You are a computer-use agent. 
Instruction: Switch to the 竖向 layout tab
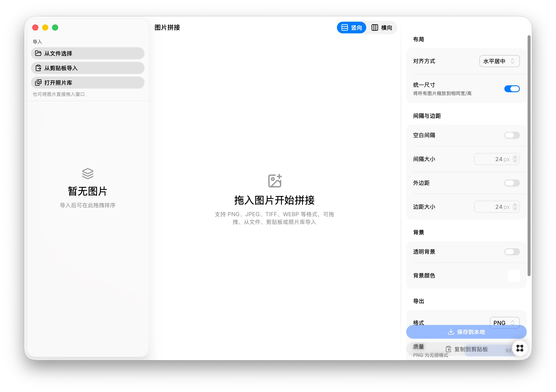[351, 28]
